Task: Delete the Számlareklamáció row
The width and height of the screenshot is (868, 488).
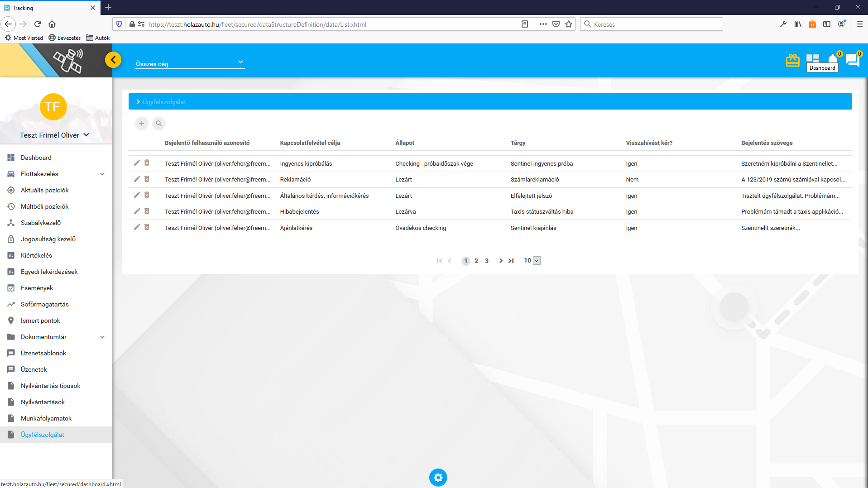Action: [147, 179]
